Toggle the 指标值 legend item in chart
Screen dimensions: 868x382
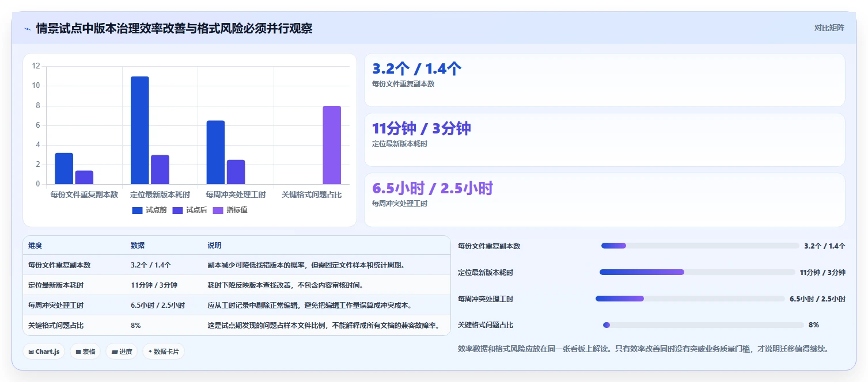click(230, 210)
